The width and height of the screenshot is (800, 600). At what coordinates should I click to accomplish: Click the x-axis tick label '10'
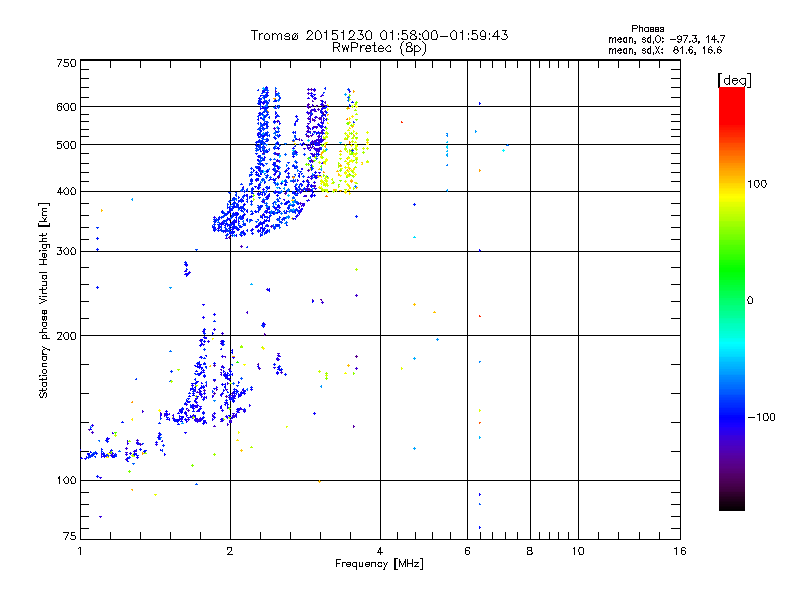click(578, 551)
